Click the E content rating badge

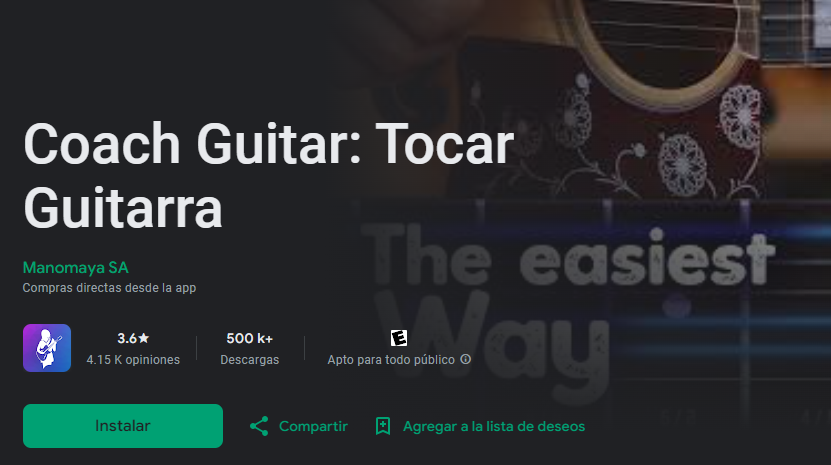(399, 338)
